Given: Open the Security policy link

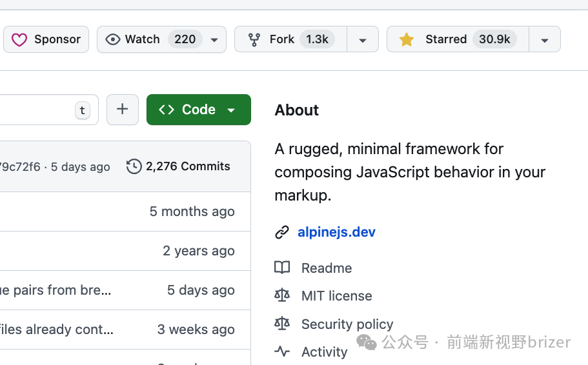Looking at the screenshot, I should (347, 324).
